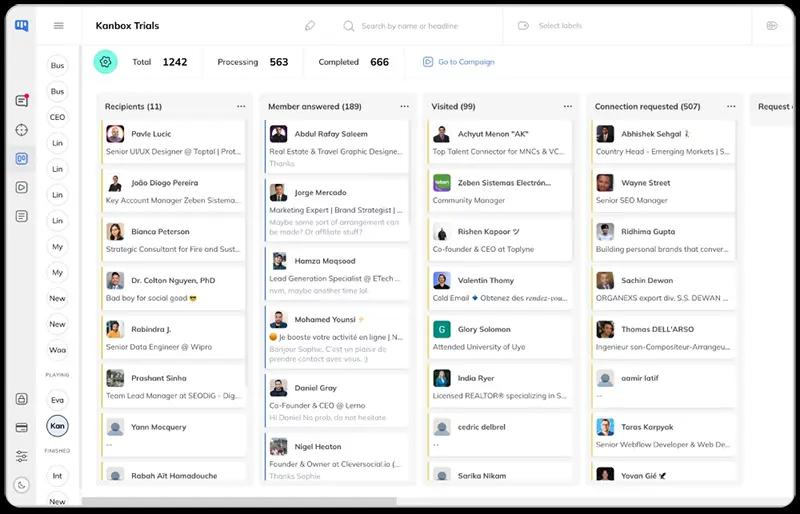The image size is (800, 514).
Task: Click the Kanbox logo icon
Action: 21,26
